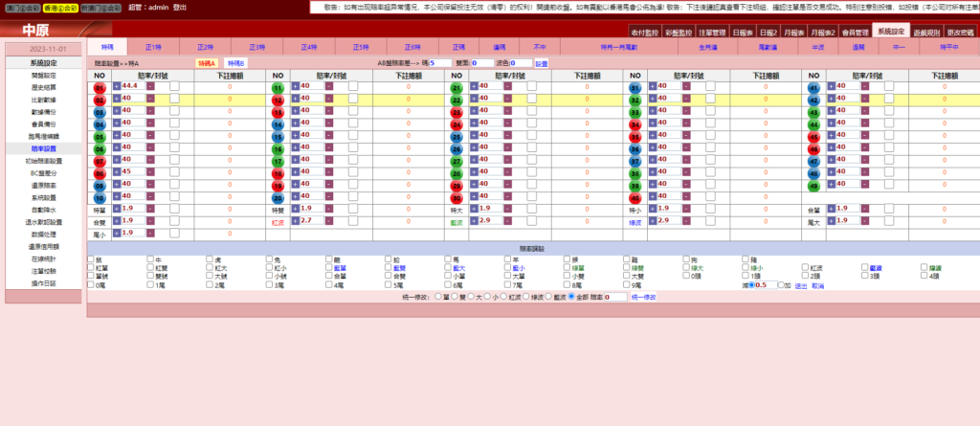Click the 香港六合彩 lottery selector

(x=60, y=7)
